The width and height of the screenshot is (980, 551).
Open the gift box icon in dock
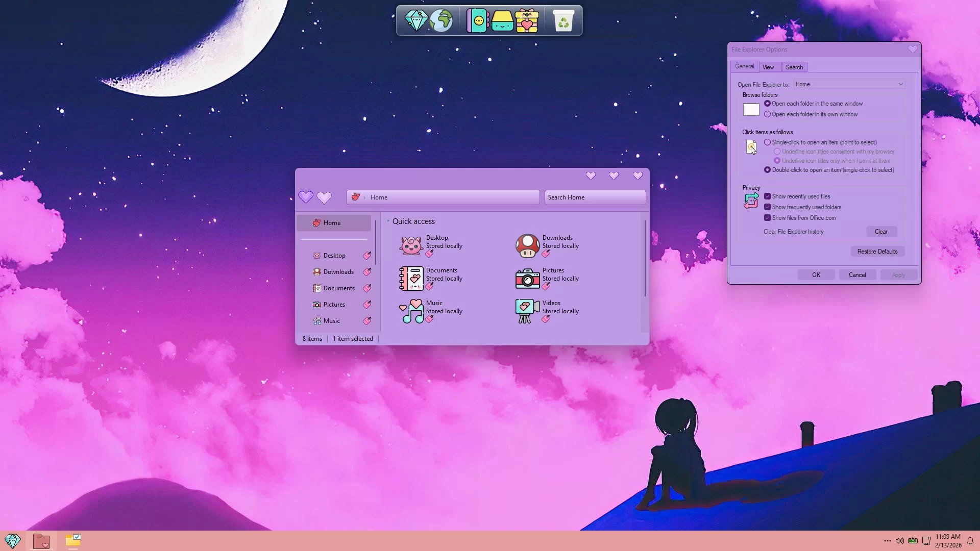coord(527,21)
